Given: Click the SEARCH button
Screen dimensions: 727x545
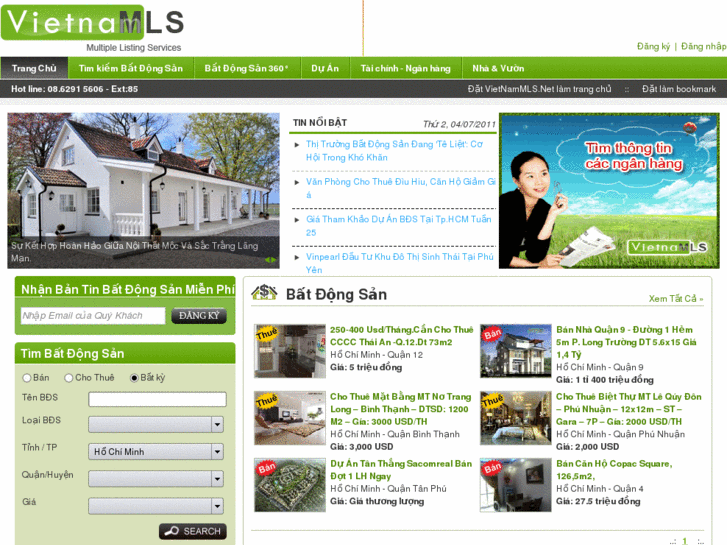Looking at the screenshot, I should tap(193, 531).
